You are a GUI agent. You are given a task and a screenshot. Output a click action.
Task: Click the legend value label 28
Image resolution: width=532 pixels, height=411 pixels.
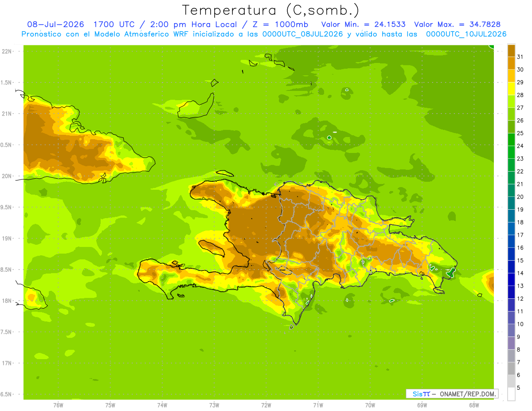point(520,95)
